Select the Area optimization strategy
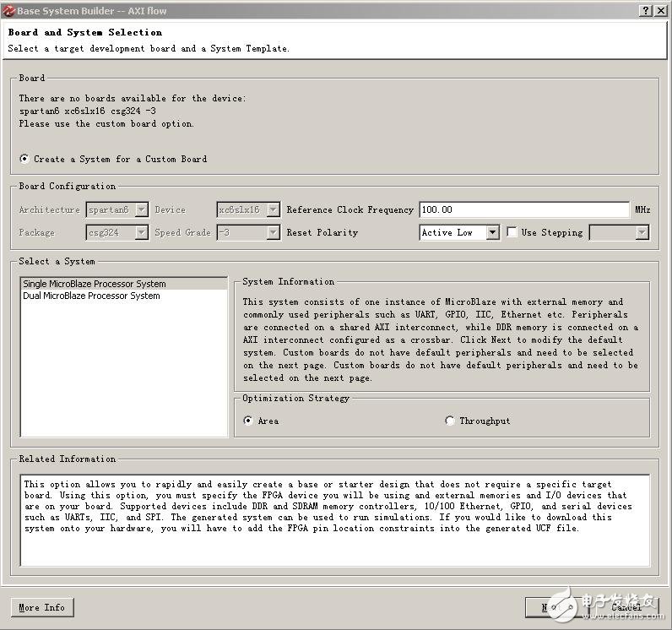Screen dimensions: 672x630 (x=248, y=421)
